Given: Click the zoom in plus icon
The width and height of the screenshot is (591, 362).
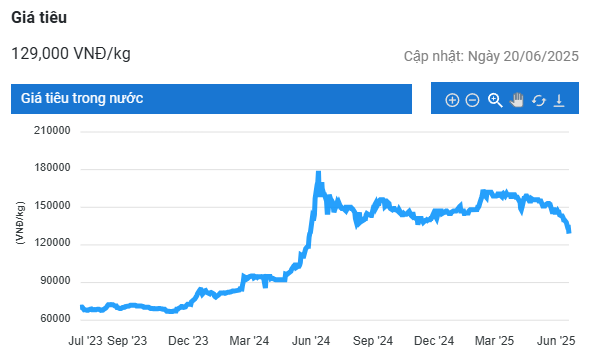Looking at the screenshot, I should coord(452,100).
